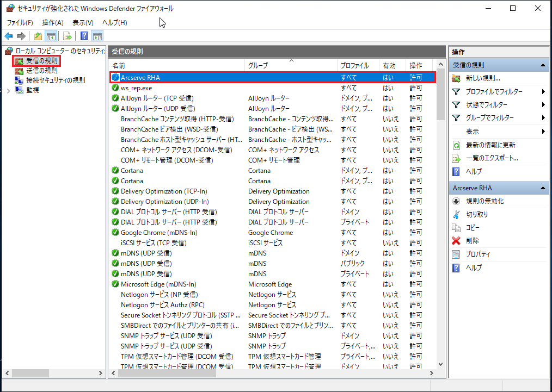Open the 表示(V) menu
This screenshot has width=552, height=392.
(83, 22)
